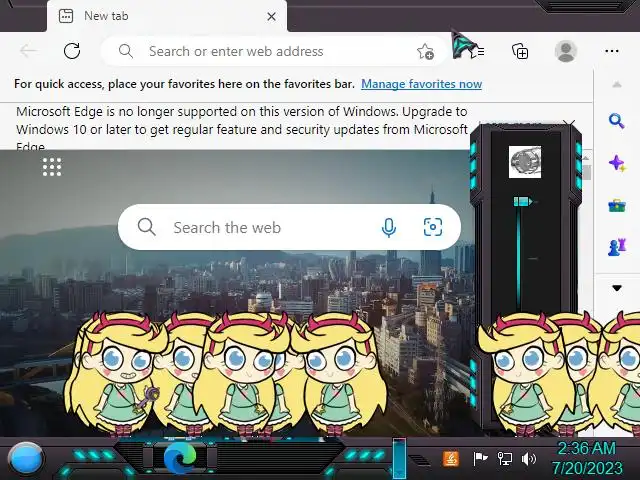The image size is (640, 480).
Task: Open Action Center flag tray icon
Action: [x=480, y=459]
